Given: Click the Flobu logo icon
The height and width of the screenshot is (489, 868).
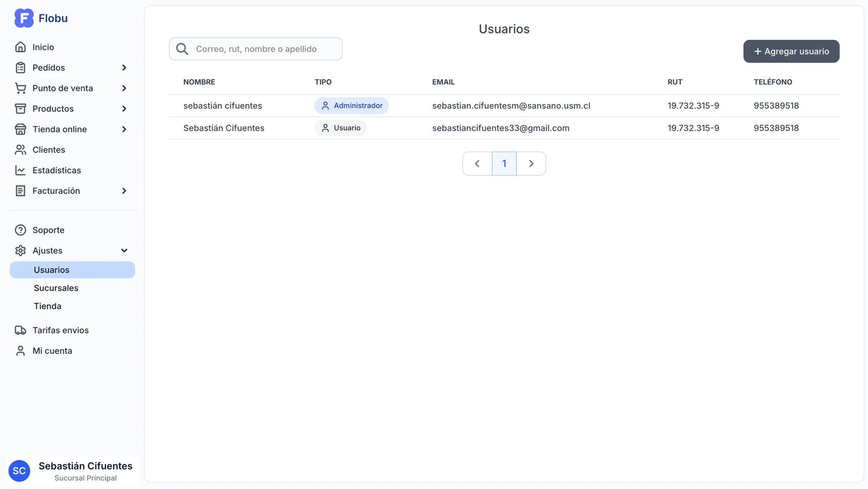Looking at the screenshot, I should point(24,18).
